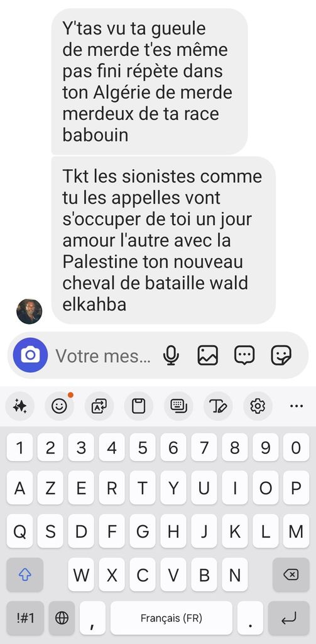Focus the 'Votre mes...' message input field
Viewport: 316px width, 644px height.
pyautogui.click(x=103, y=355)
